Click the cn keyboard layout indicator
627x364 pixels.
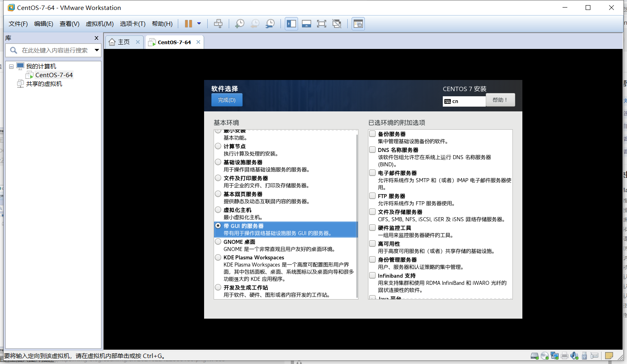[464, 101]
